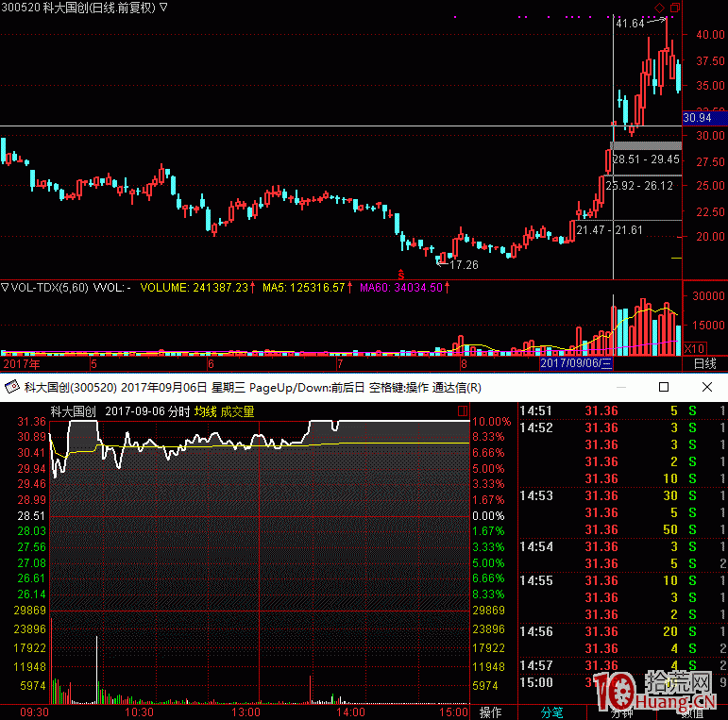This screenshot has height=720, width=728.
Task: Click the 成交量 legend label
Action: coord(237,411)
